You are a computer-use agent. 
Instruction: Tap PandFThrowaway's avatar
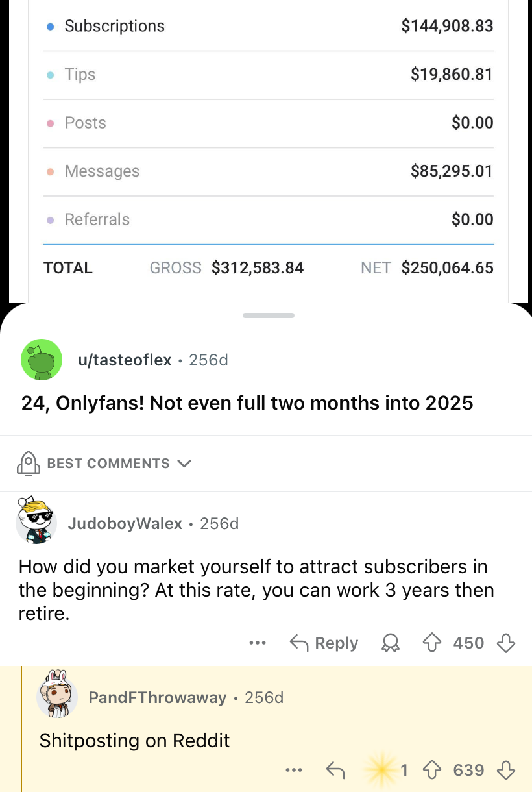coord(57,696)
